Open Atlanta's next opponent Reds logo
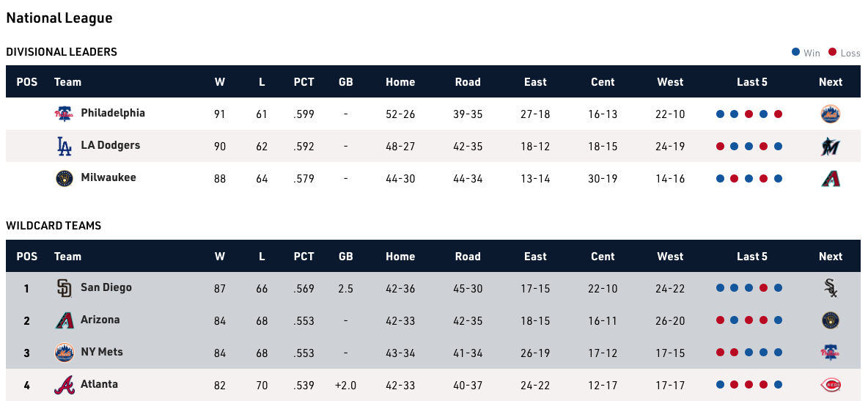This screenshot has height=401, width=868. coord(831,385)
